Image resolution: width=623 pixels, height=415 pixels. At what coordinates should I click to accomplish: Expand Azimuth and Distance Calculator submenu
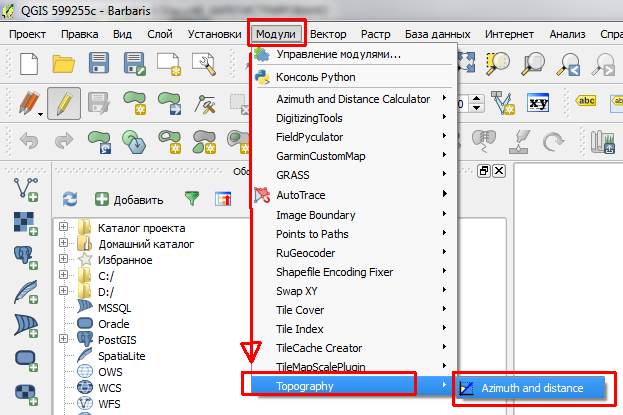[x=353, y=99]
